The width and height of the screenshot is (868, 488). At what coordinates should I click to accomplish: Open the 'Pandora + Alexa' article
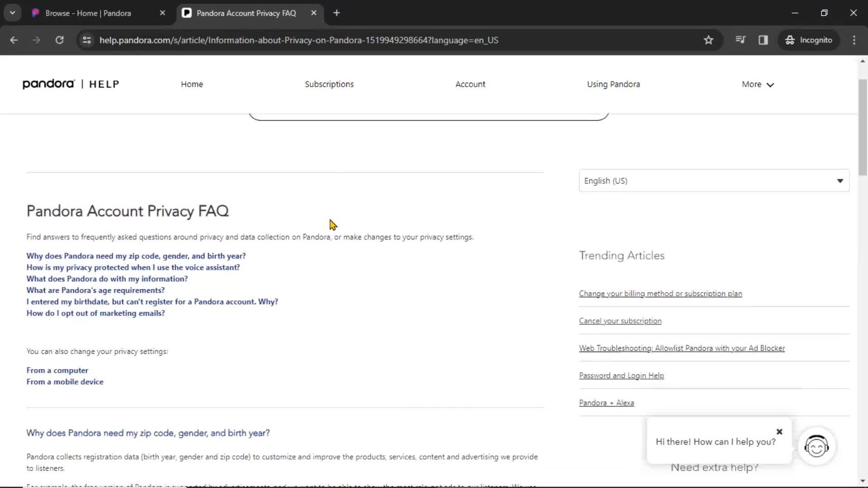(x=606, y=403)
